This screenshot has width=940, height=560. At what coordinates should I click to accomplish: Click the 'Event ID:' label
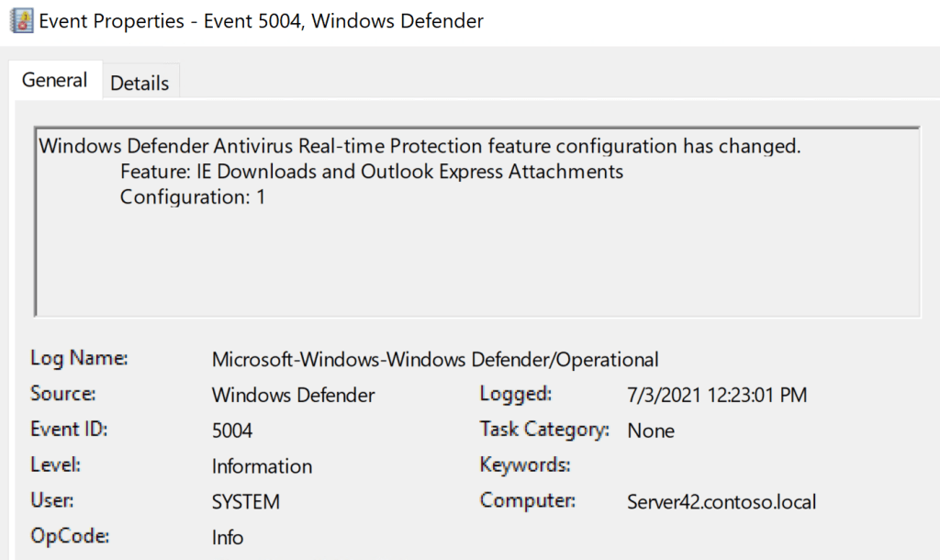point(70,430)
